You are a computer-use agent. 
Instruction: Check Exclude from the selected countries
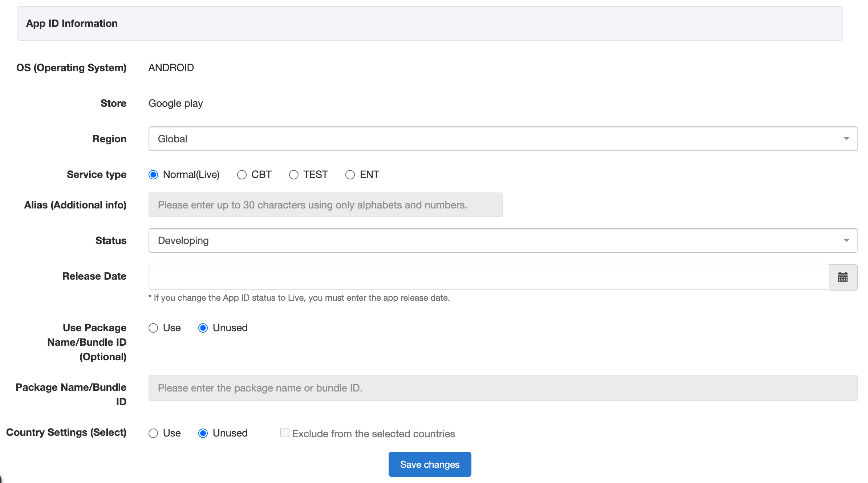(285, 433)
